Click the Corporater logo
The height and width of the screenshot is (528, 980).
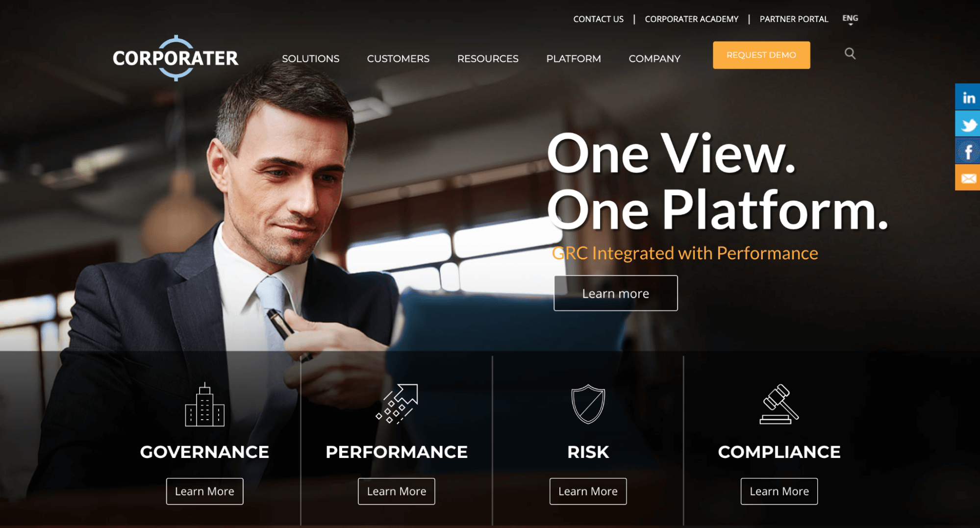coord(176,58)
